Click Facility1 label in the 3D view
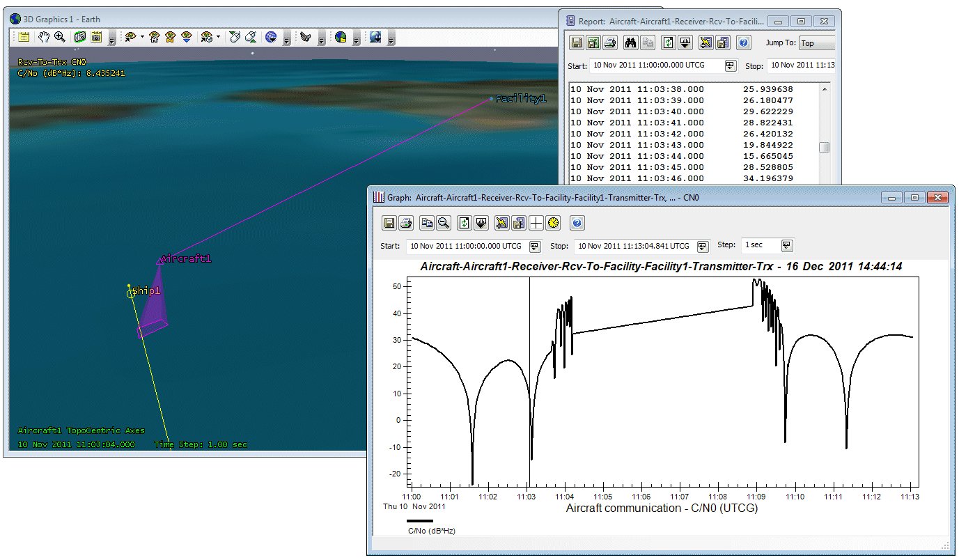Screen dimensions: 959x560 pos(520,99)
